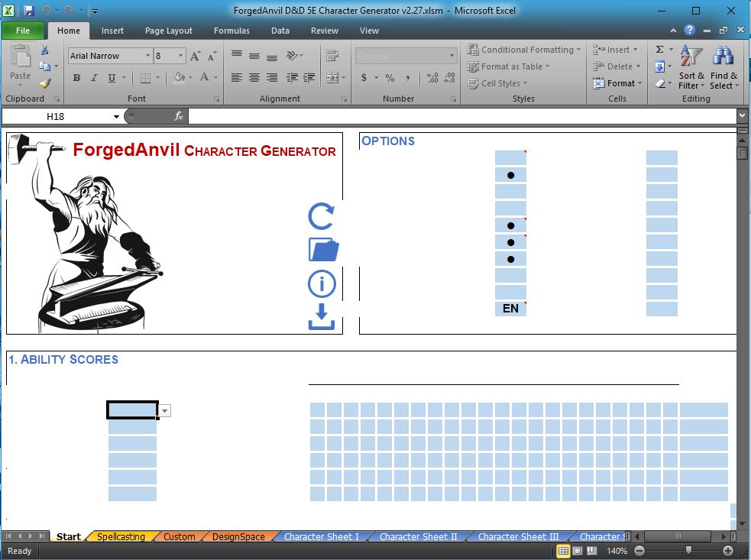
Task: Click the Undo arrow icon
Action: (x=46, y=11)
